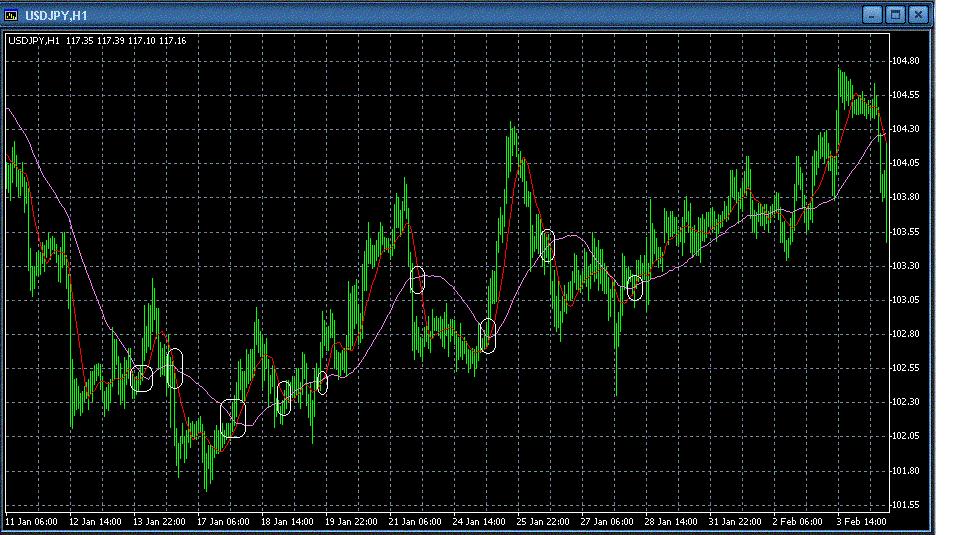Click the 104.80 price axis label
961x535 pixels.
[x=905, y=61]
